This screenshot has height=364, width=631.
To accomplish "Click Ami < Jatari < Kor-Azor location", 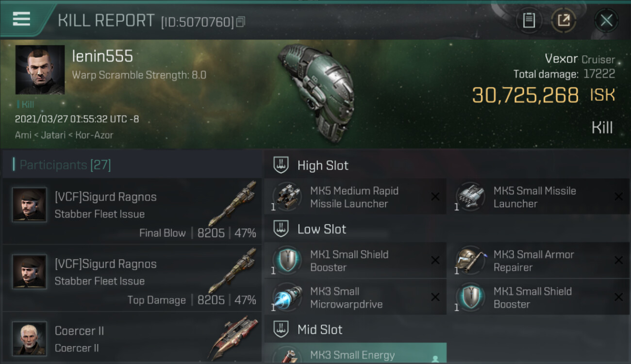I will [x=64, y=135].
